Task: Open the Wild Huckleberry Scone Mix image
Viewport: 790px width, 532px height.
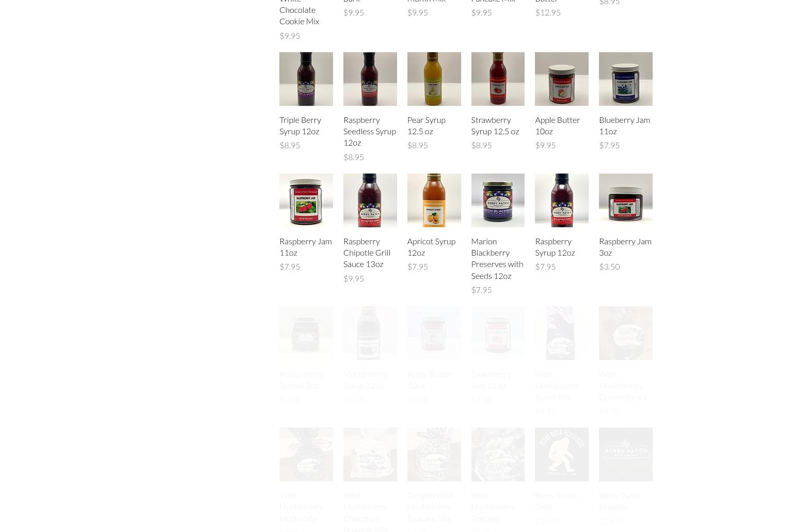Action: (562, 333)
